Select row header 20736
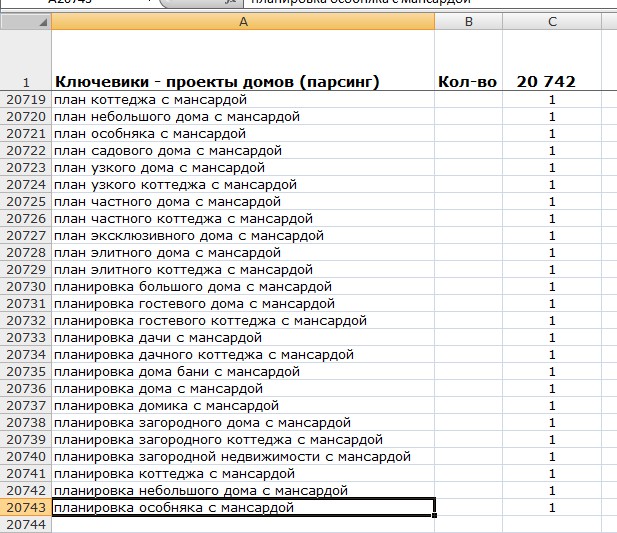 point(26,388)
